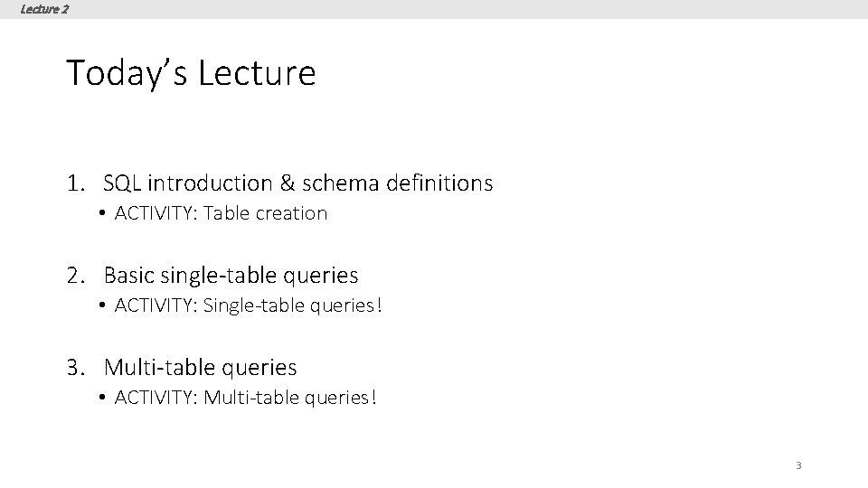The width and height of the screenshot is (868, 488).
Task: Click the list numeral "2."
Action: tap(76, 275)
